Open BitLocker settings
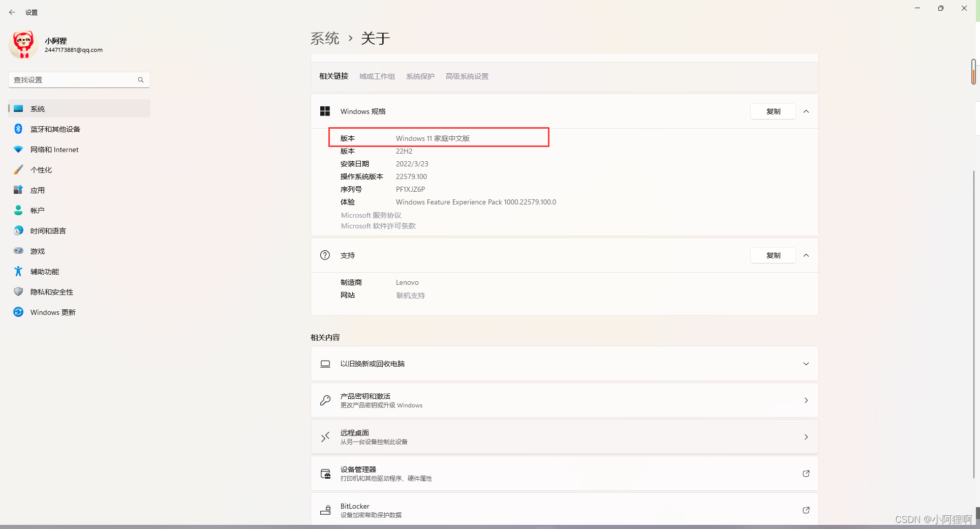Viewport: 980px width, 529px height. click(564, 509)
